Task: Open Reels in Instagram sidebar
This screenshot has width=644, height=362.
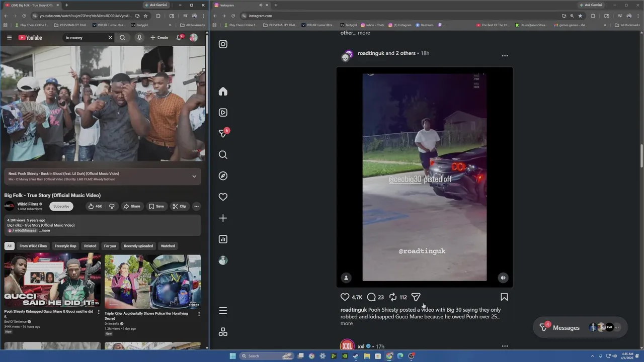Action: pos(223,113)
